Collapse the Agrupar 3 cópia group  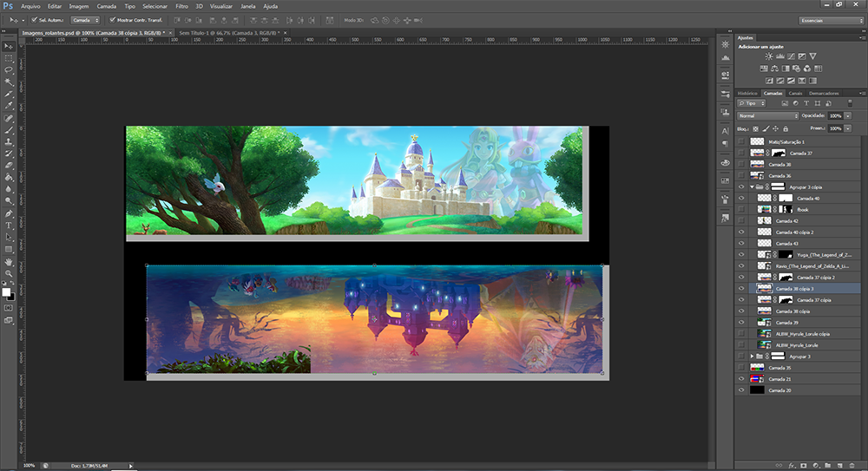click(752, 187)
